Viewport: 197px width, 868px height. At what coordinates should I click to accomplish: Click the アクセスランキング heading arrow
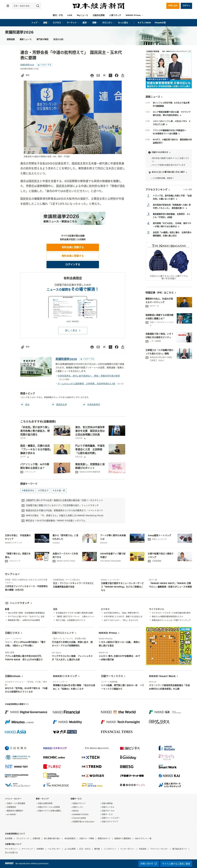(169, 190)
